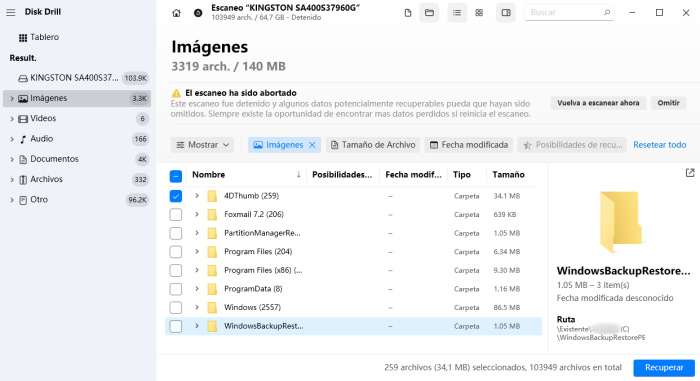Screen dimensions: 700x381
Task: Open the Mostrar dropdown
Action: pyautogui.click(x=202, y=145)
